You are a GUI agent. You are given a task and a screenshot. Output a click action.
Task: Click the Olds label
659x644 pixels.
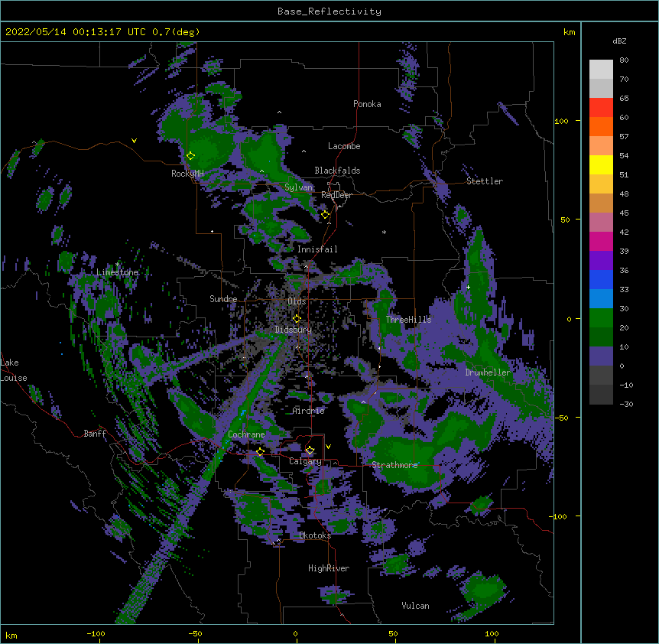click(x=297, y=301)
